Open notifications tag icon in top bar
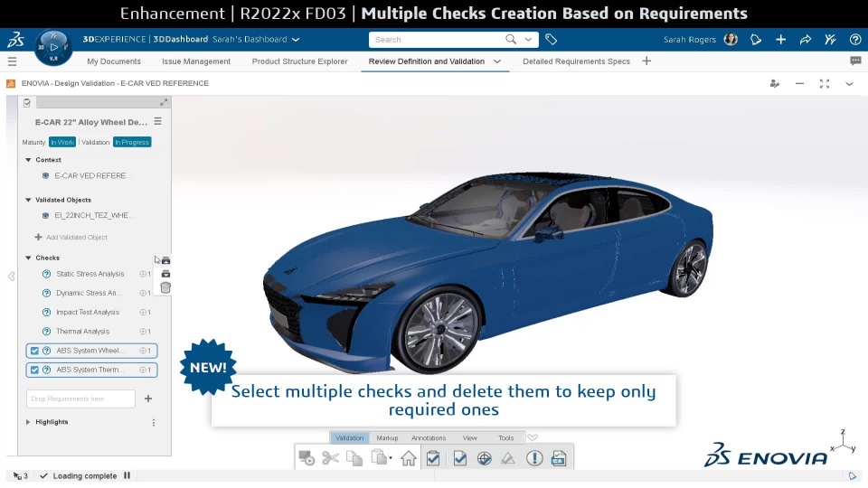The image size is (868, 488). click(x=756, y=39)
